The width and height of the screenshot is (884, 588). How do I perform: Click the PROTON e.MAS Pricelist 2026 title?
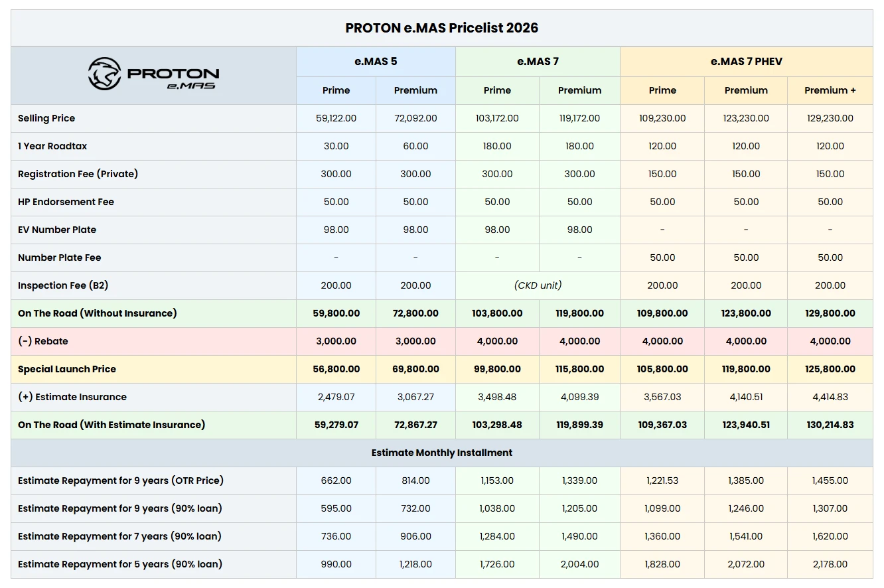coord(442,27)
